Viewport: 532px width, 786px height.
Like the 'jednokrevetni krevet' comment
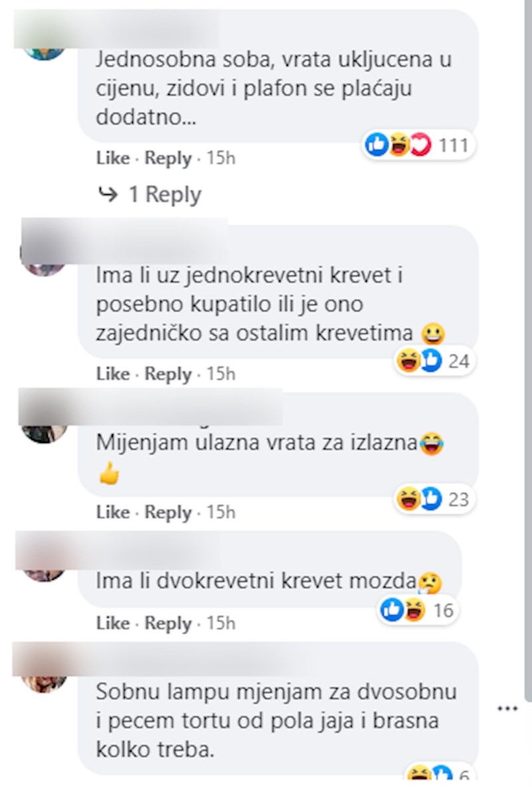tap(113, 374)
